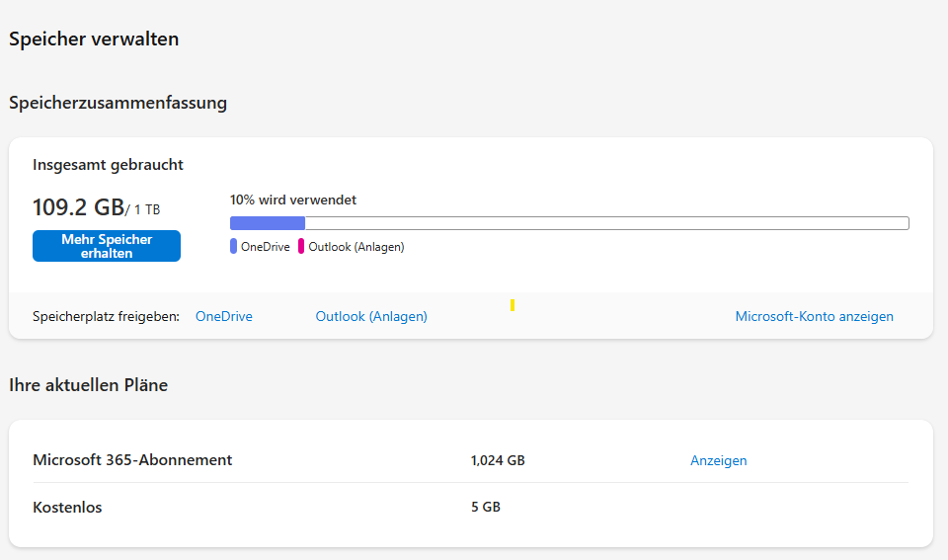
Task: Click the small yellow marker icon
Action: tap(513, 305)
